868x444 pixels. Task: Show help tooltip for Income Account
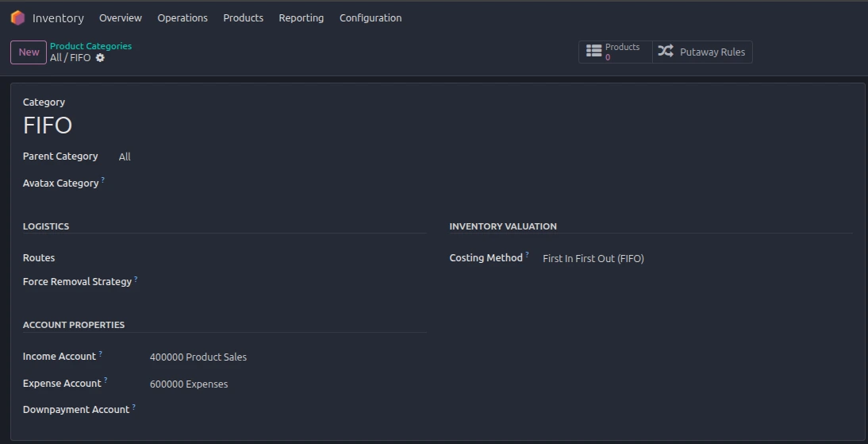pyautogui.click(x=100, y=353)
